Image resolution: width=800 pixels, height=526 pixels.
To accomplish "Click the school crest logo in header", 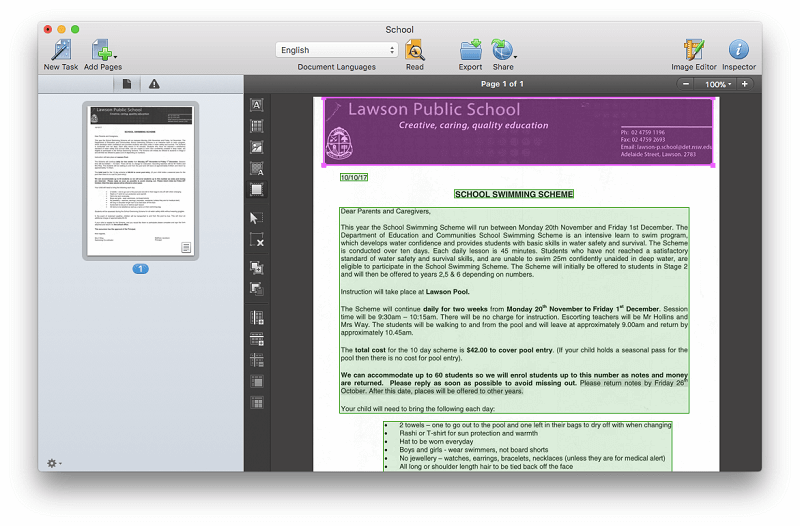I will click(339, 143).
